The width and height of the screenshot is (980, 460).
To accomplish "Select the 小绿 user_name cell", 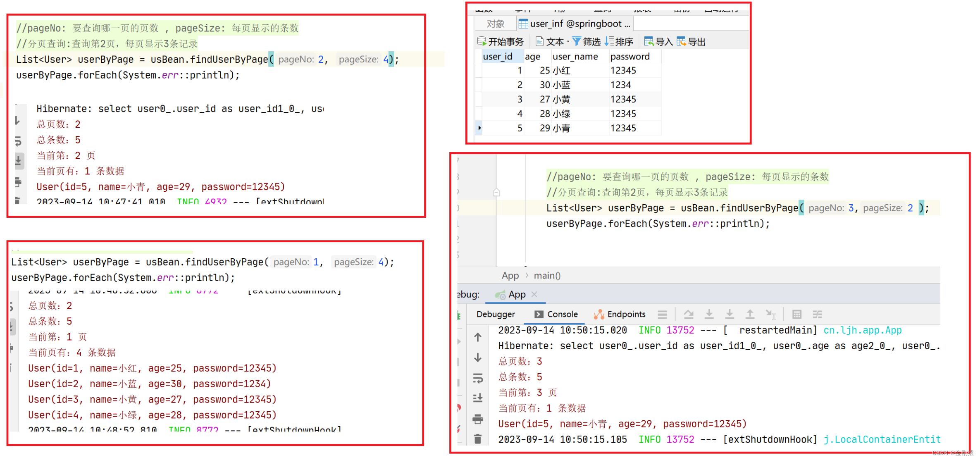I will pos(579,114).
